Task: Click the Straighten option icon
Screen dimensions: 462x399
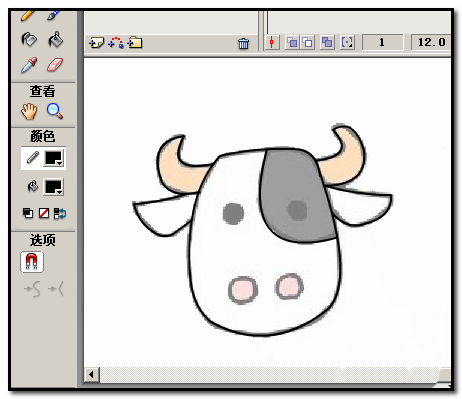Action: click(56, 289)
